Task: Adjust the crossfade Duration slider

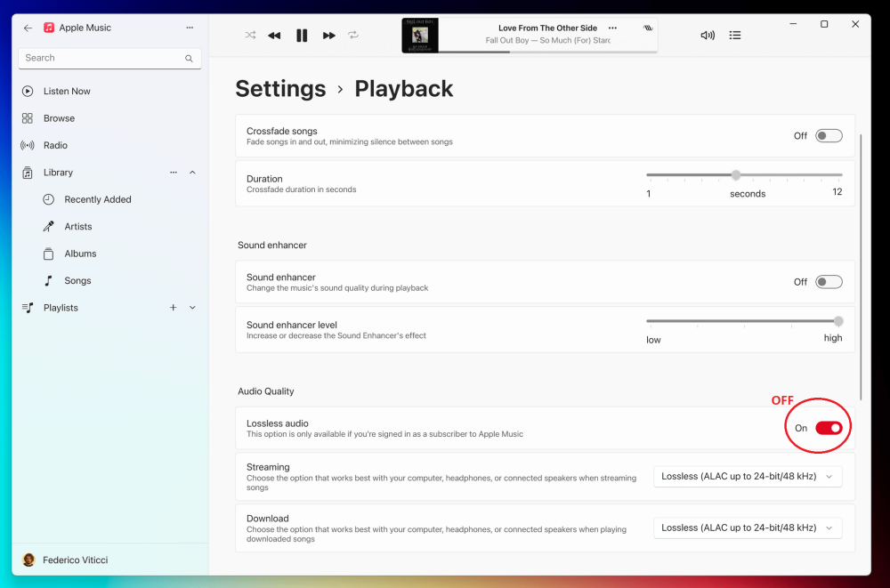Action: click(744, 175)
